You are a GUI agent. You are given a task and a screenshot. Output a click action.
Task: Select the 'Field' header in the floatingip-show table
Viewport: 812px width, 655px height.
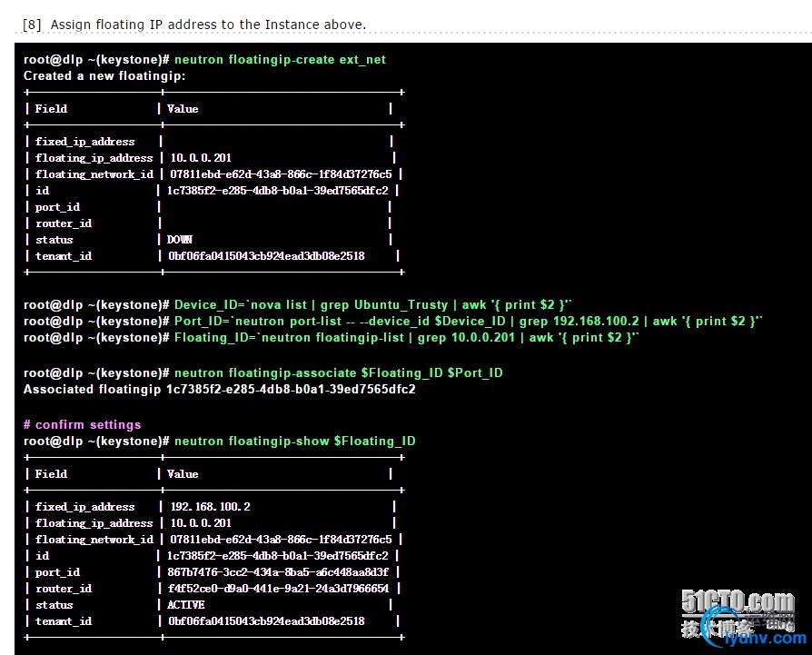point(51,474)
